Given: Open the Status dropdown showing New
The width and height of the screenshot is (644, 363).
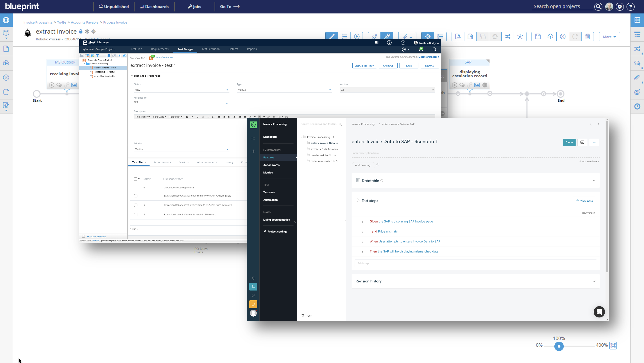Looking at the screenshot, I should [181, 90].
